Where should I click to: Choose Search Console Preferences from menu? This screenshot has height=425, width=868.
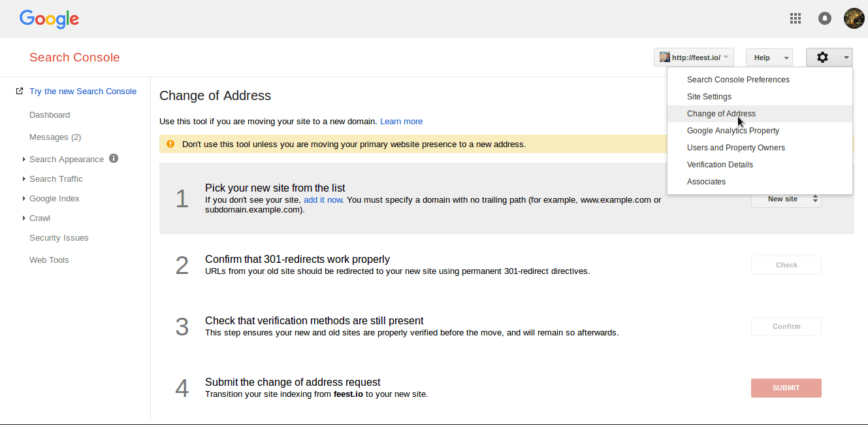pyautogui.click(x=760, y=80)
